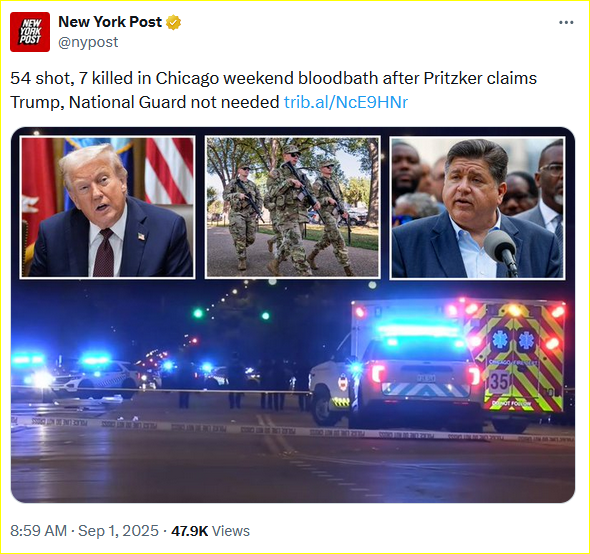Click the 47.9K Views counter
590x554 pixels.
(210, 531)
